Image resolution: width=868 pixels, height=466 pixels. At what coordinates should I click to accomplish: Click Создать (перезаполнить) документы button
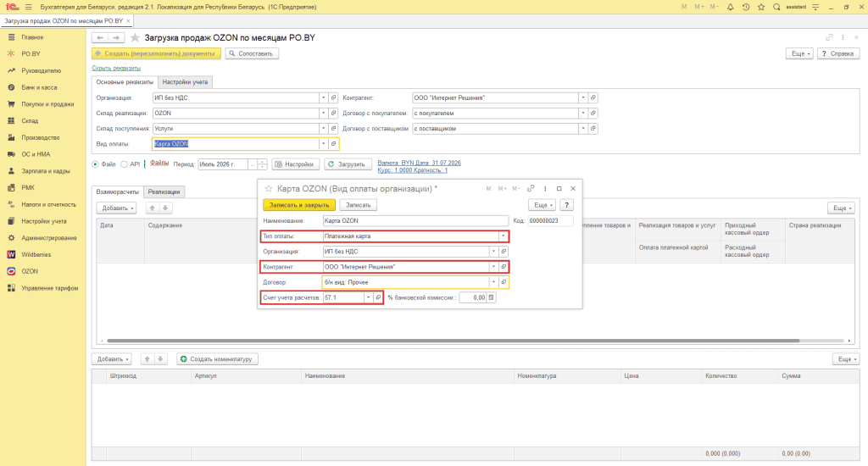(x=156, y=53)
